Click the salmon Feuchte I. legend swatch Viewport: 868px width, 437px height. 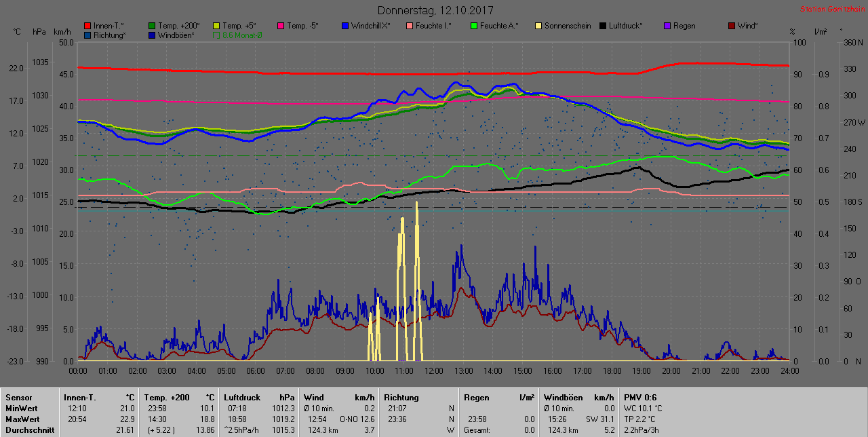click(x=410, y=26)
